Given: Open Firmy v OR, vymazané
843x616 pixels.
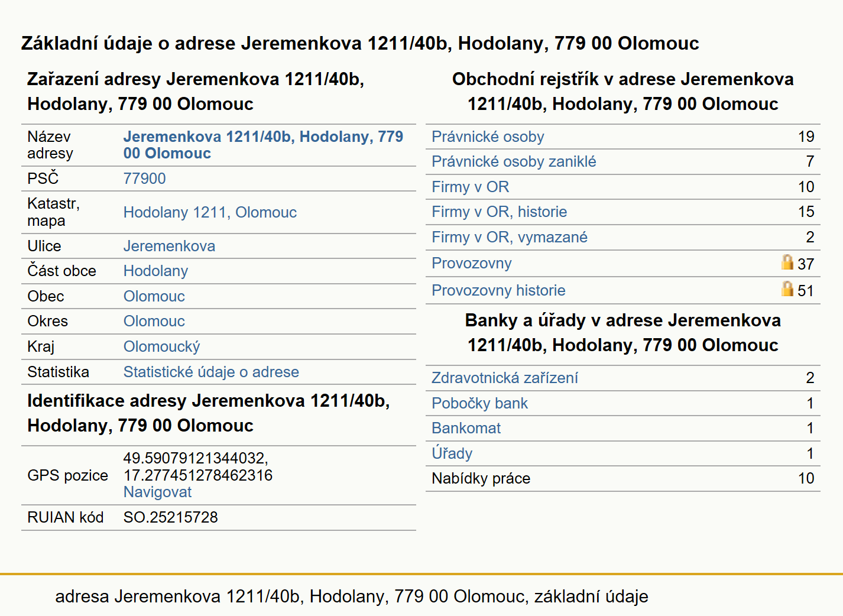Looking at the screenshot, I should [x=510, y=237].
